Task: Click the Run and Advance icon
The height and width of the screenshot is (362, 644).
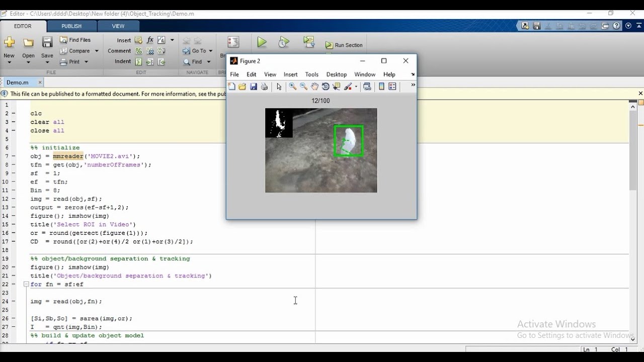Action: pos(309,42)
